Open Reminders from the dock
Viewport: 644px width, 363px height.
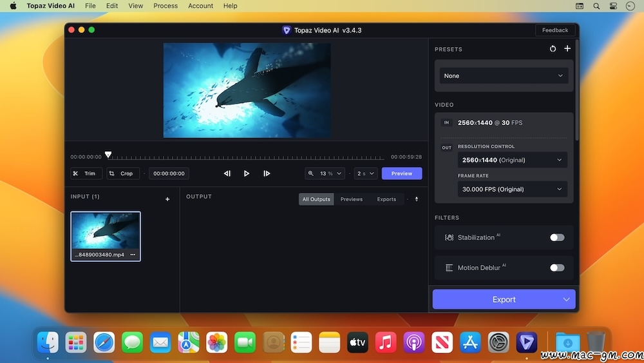point(301,342)
